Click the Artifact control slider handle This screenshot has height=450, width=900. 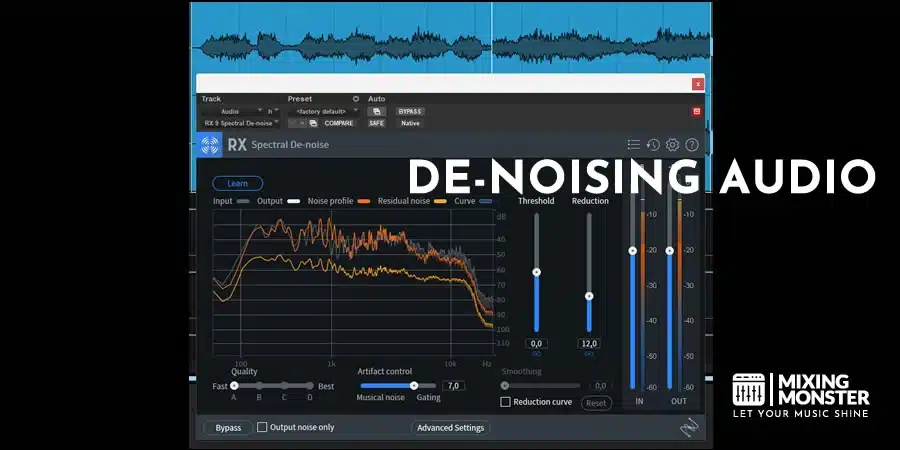coord(413,385)
